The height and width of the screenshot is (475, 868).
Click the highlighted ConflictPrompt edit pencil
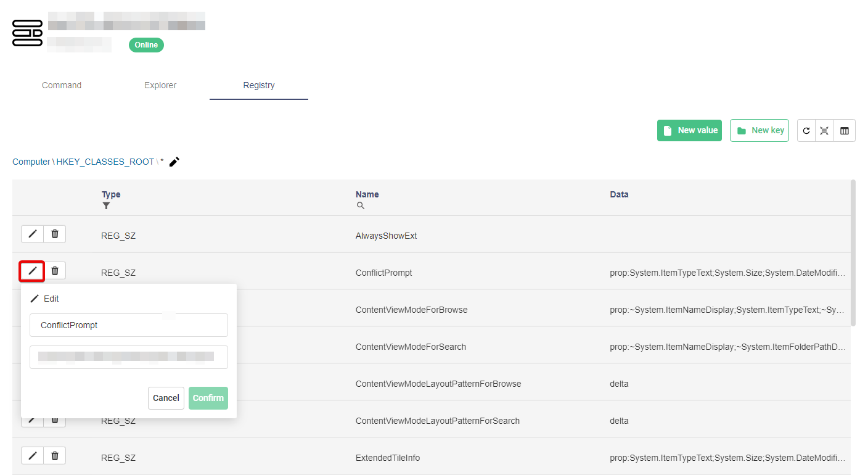point(33,271)
